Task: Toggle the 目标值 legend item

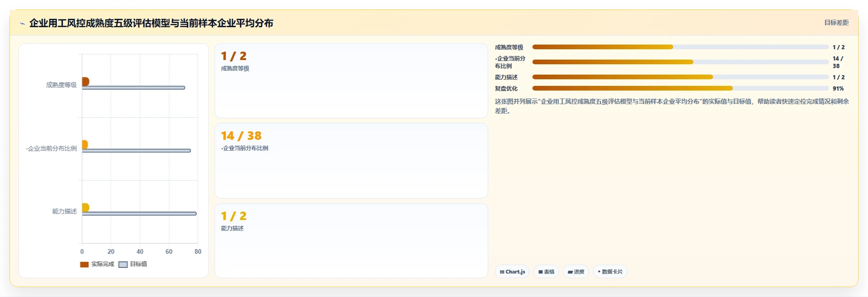Action: 133,264
